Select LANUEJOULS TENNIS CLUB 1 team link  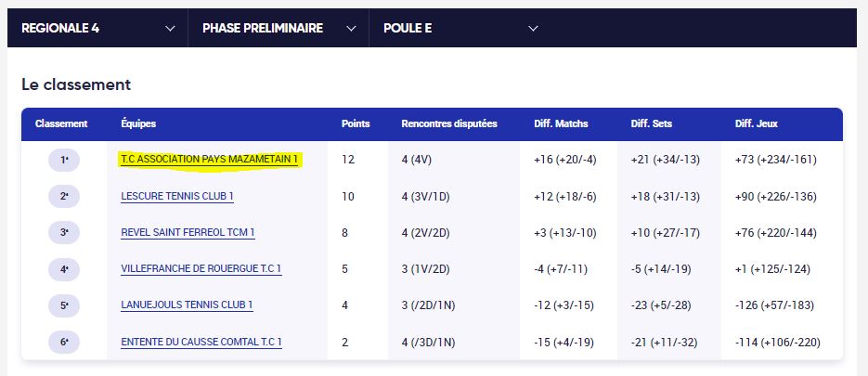pos(187,305)
